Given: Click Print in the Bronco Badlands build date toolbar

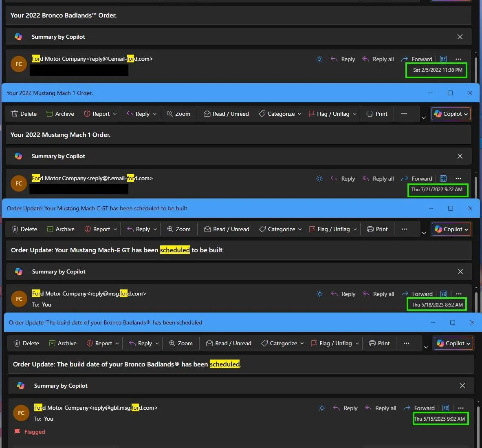Looking at the screenshot, I should pyautogui.click(x=380, y=343).
